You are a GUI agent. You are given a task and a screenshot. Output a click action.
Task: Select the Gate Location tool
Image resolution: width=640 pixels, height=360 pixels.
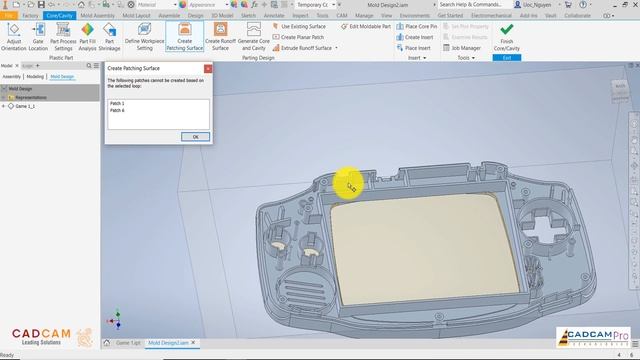coord(38,37)
